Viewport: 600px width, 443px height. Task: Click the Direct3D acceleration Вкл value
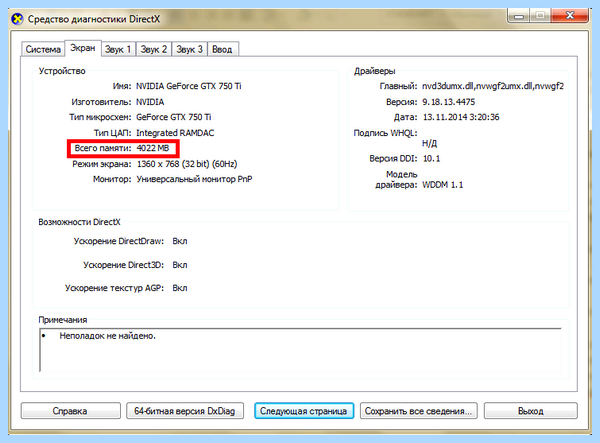point(180,265)
